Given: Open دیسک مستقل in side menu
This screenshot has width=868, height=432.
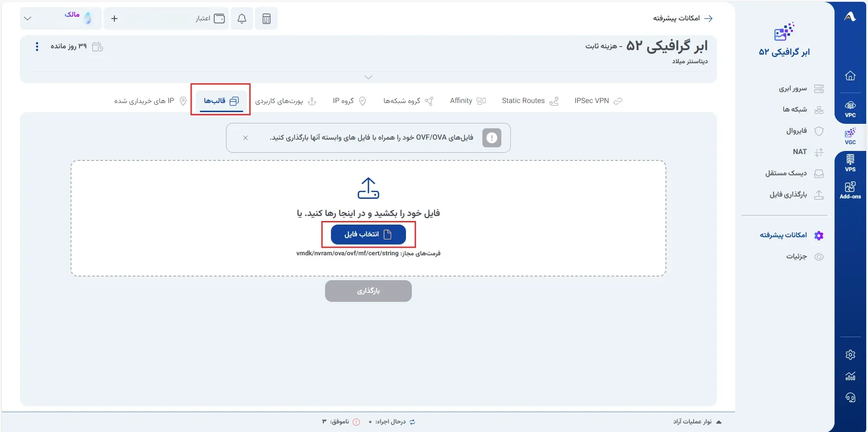Looking at the screenshot, I should pyautogui.click(x=794, y=174).
